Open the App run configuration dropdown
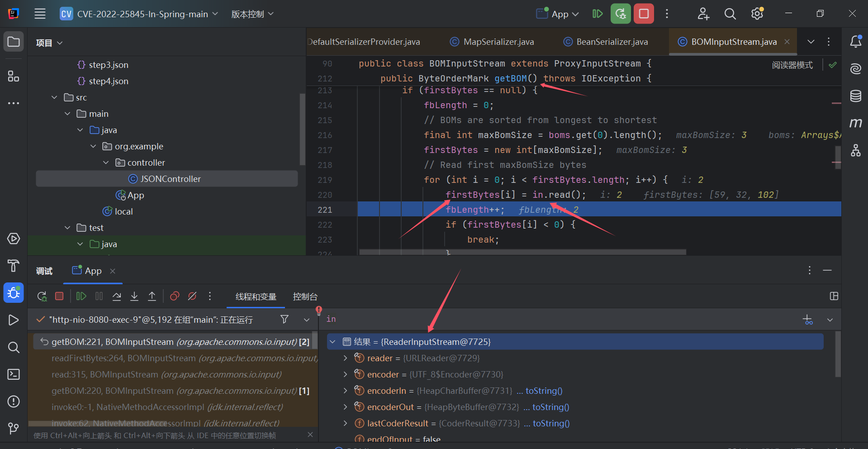Image resolution: width=868 pixels, height=449 pixels. coord(557,14)
